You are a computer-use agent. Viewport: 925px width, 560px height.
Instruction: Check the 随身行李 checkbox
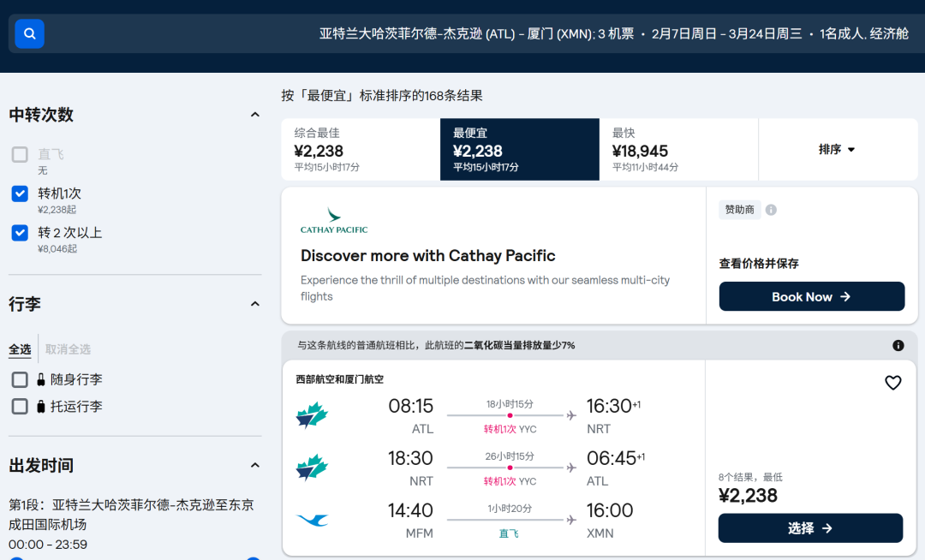coord(20,379)
